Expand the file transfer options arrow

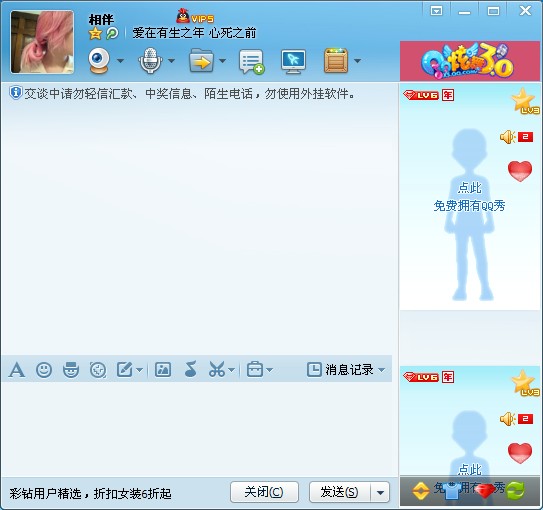[222, 61]
